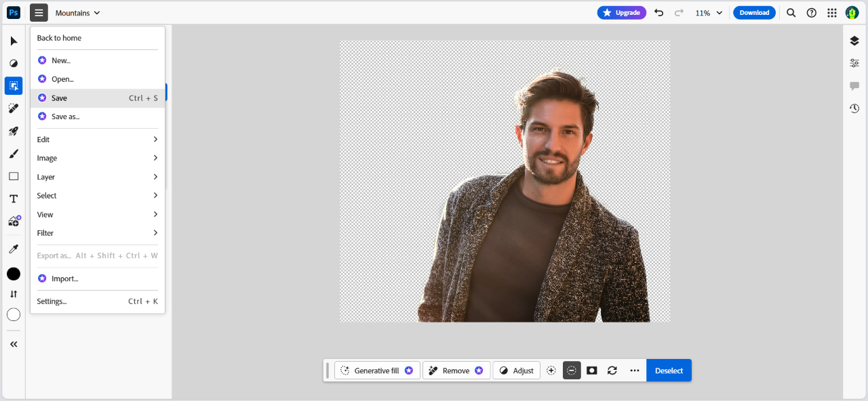This screenshot has height=401, width=868.
Task: Open Settings... from the menu
Action: (98, 301)
